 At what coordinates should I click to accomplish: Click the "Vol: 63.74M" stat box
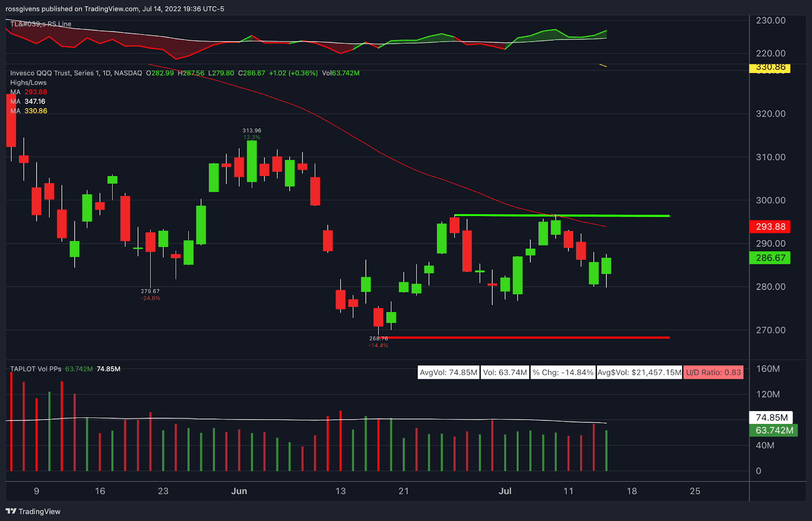tap(504, 372)
